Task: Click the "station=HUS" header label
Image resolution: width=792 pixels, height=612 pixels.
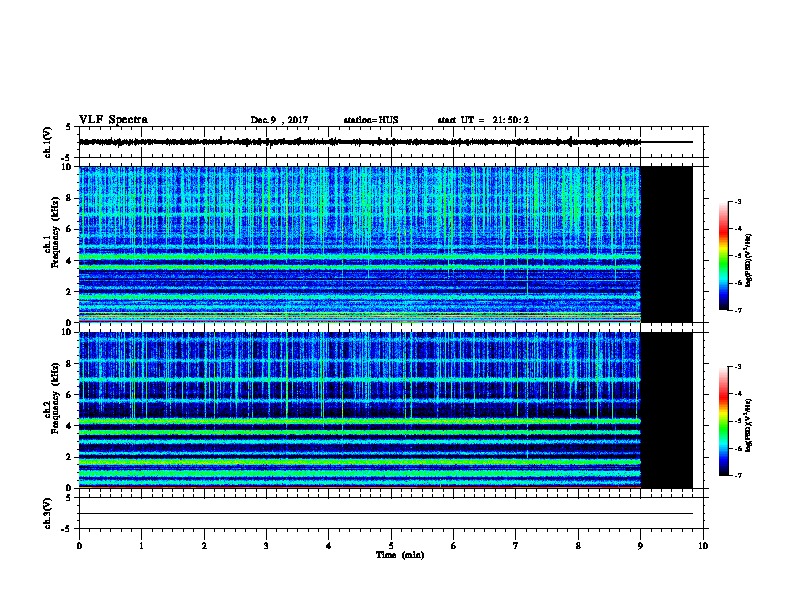Action: coord(371,120)
